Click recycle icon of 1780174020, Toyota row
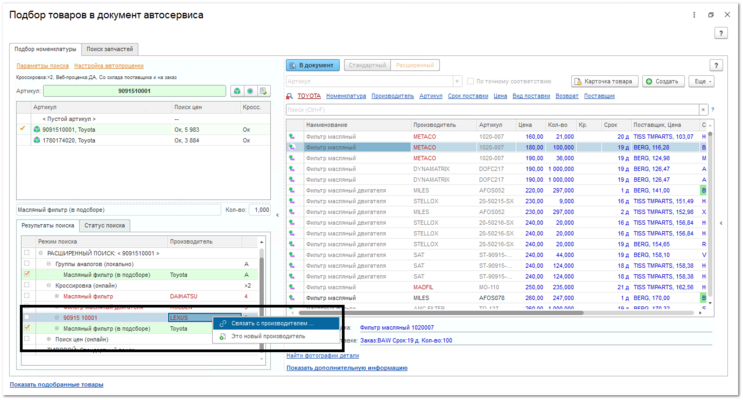This screenshot has width=743, height=400. [x=37, y=140]
